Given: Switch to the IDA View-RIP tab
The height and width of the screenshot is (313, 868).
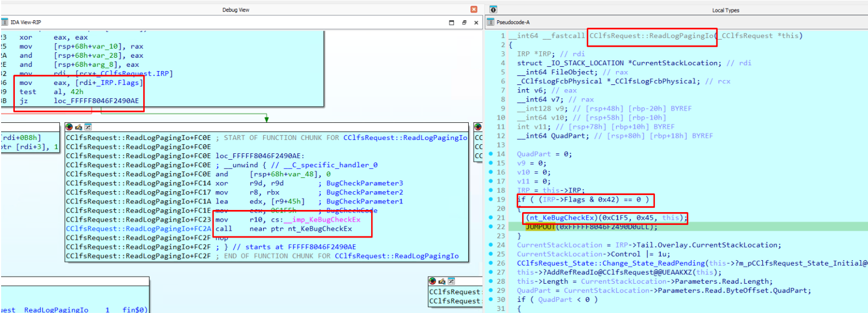Looking at the screenshot, I should pos(25,23).
